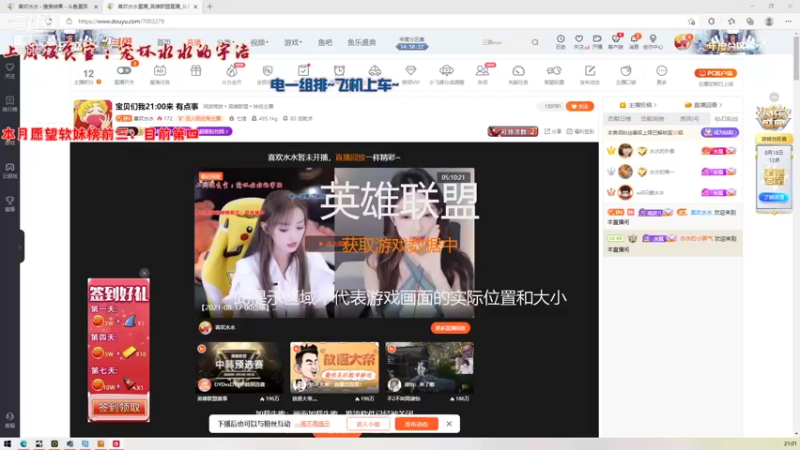800x450 pixels.
Task: Open the 鱼乐盛典 nav item
Action: click(362, 42)
